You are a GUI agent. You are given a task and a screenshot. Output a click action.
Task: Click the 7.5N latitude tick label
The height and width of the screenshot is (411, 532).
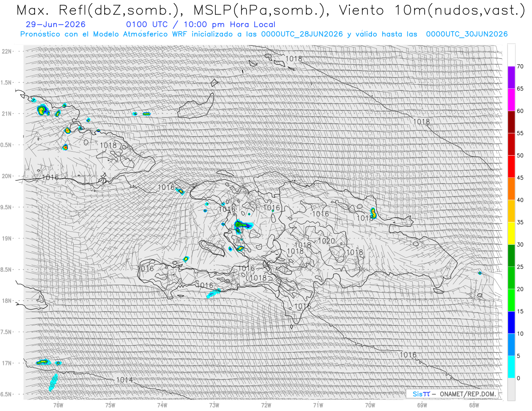point(7,332)
